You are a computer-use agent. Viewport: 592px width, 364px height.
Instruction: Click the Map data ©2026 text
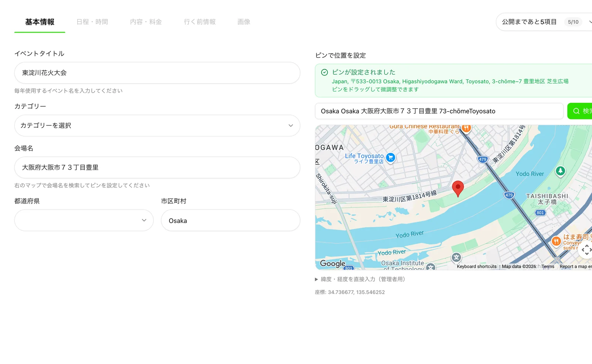pos(519,266)
